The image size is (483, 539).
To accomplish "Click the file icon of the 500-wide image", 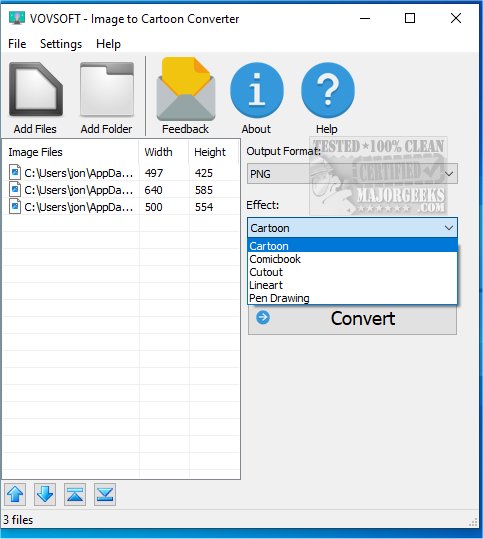I will coord(14,207).
